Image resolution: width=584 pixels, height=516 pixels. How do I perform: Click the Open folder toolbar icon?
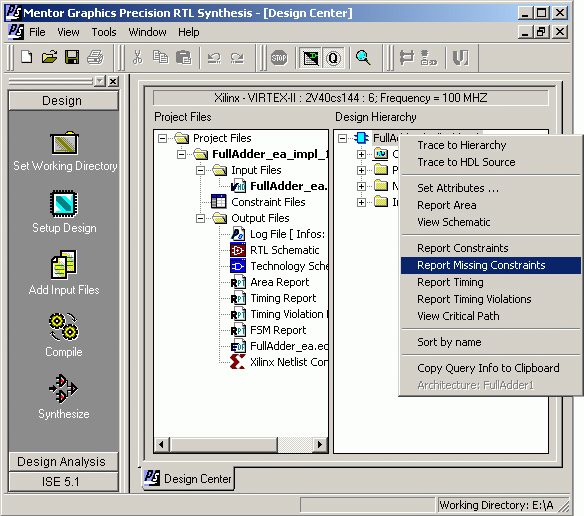50,57
